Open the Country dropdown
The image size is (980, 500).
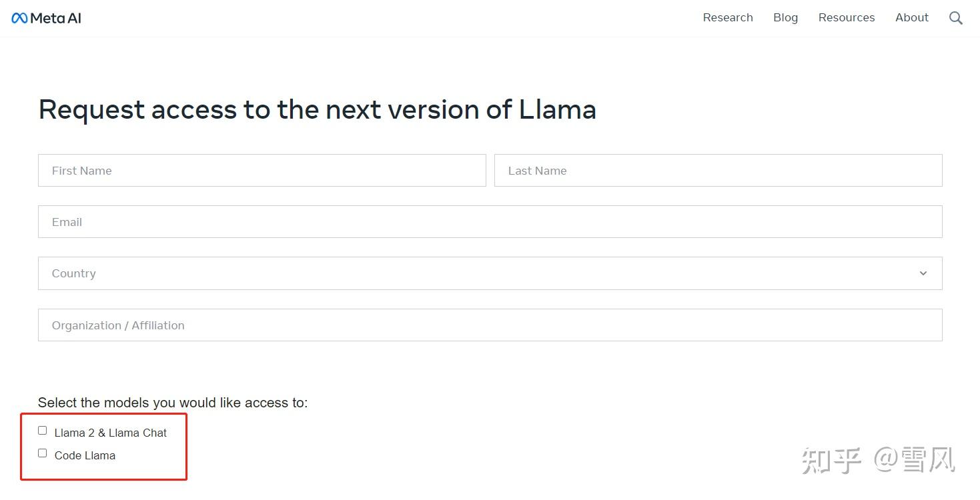(490, 273)
